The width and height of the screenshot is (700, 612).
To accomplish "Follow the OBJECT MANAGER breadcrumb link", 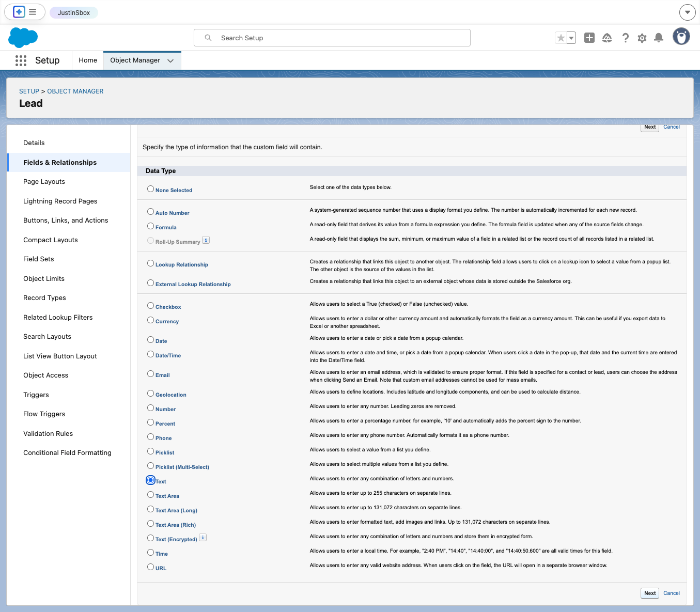I will tap(75, 91).
